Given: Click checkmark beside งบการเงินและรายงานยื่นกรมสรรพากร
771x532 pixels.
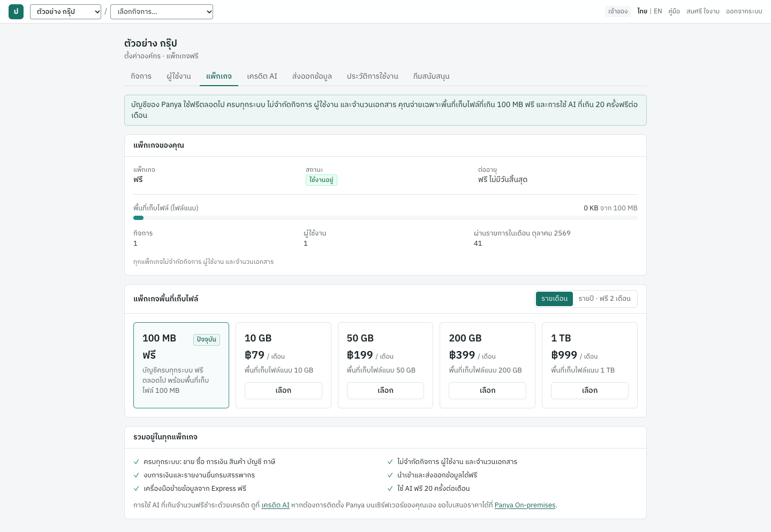Looking at the screenshot, I should point(137,475).
